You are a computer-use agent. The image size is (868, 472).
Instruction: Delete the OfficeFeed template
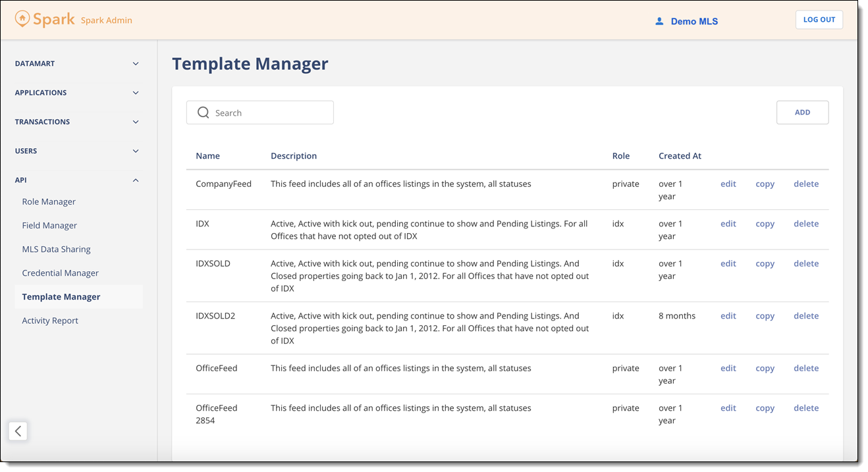pyautogui.click(x=806, y=369)
